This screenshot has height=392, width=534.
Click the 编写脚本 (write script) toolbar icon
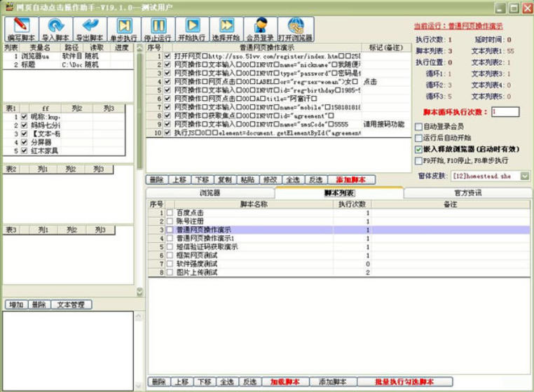click(x=21, y=29)
